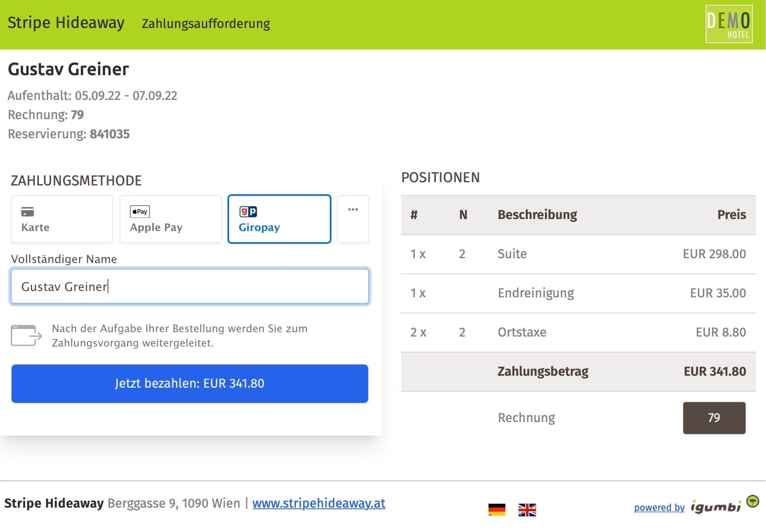Click the # column header
Screen dimensions: 766x532
pos(414,215)
